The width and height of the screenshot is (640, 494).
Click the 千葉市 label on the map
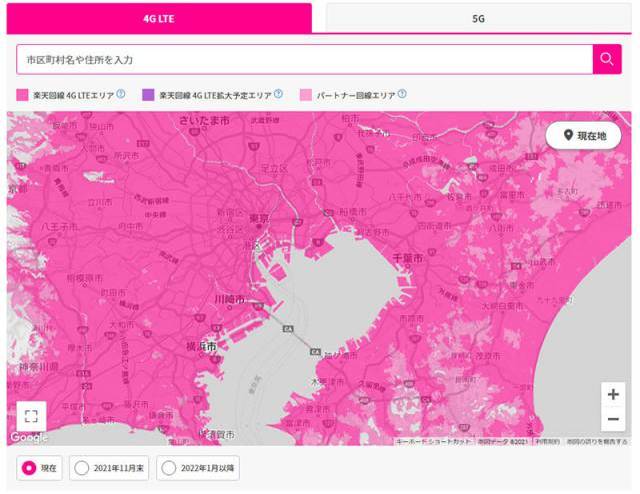pyautogui.click(x=408, y=258)
